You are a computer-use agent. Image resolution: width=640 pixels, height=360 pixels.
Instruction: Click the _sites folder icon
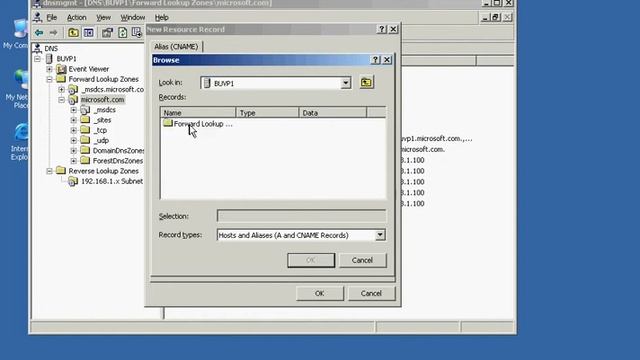[x=85, y=120]
